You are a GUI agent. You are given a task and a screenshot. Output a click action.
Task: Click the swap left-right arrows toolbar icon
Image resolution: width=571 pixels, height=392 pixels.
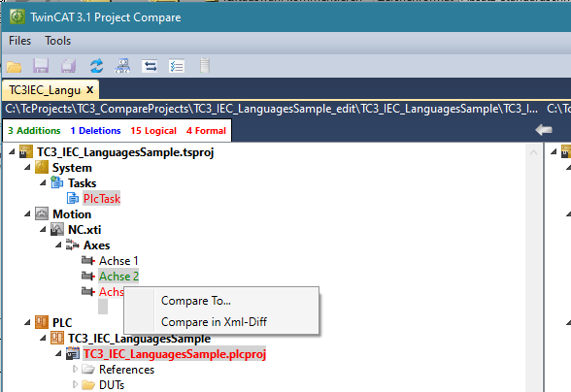pos(150,66)
